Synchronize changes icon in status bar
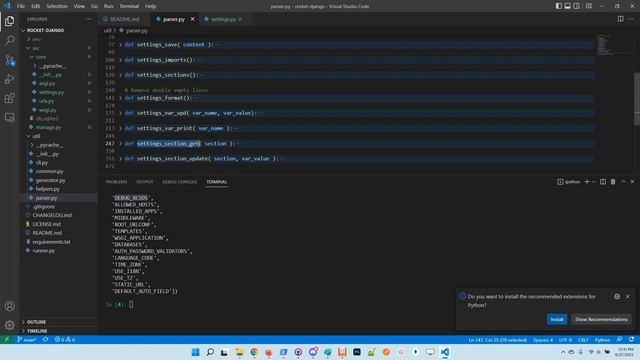The image size is (640, 360). 45,340
